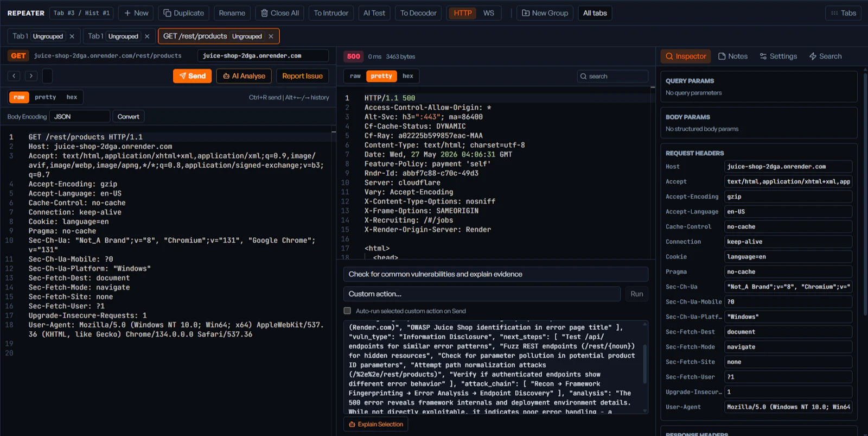The width and height of the screenshot is (868, 436).
Task: Click the Rename button
Action: coord(232,13)
